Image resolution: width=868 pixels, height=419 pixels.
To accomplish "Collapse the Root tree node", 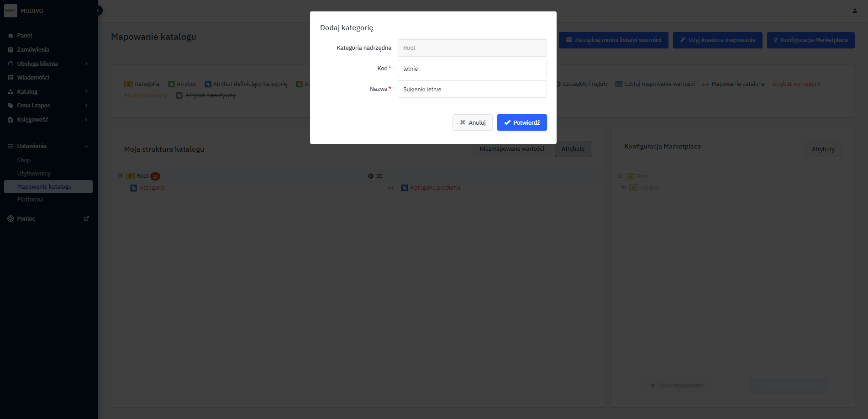I will (120, 175).
